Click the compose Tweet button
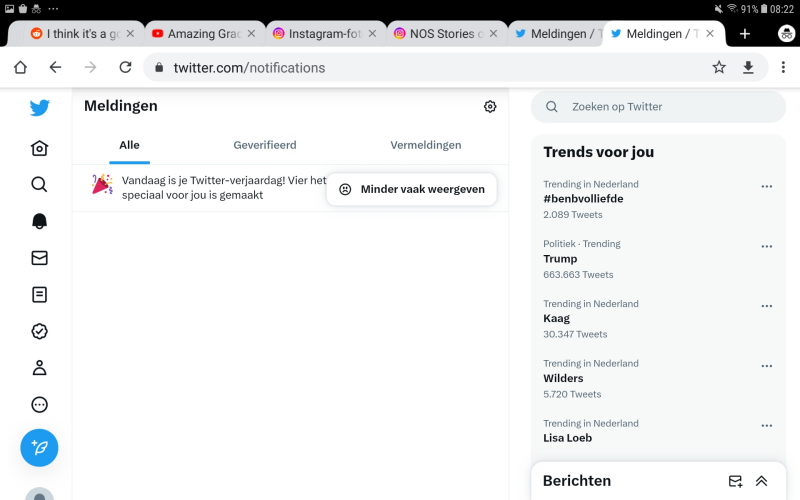This screenshot has height=500, width=800. [x=39, y=447]
